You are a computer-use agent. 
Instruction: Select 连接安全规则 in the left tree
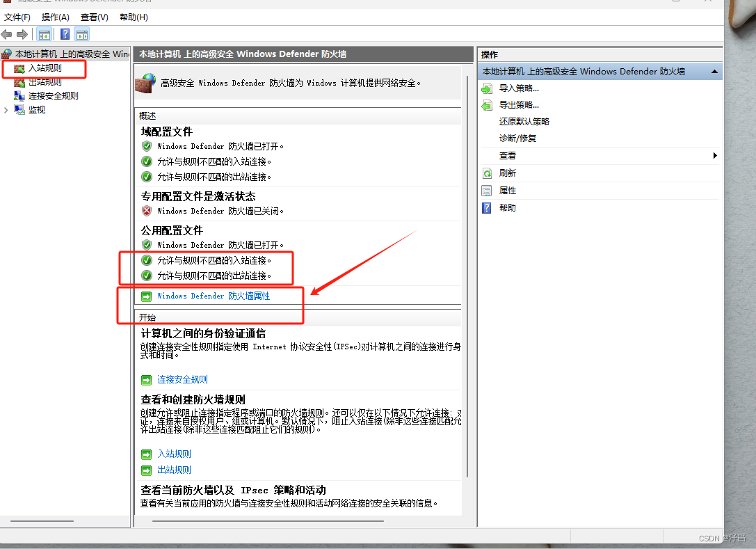(53, 95)
